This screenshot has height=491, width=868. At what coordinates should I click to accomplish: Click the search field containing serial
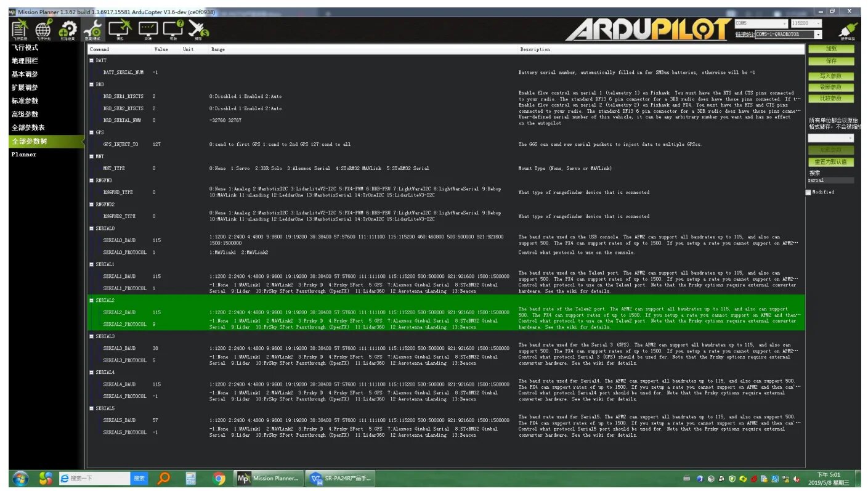click(x=831, y=181)
